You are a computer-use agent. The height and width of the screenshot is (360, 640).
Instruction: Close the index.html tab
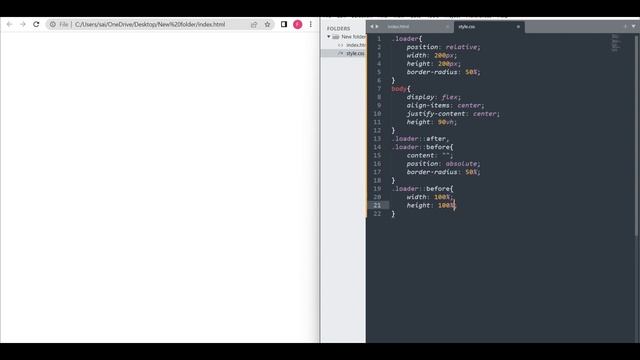pos(447,27)
